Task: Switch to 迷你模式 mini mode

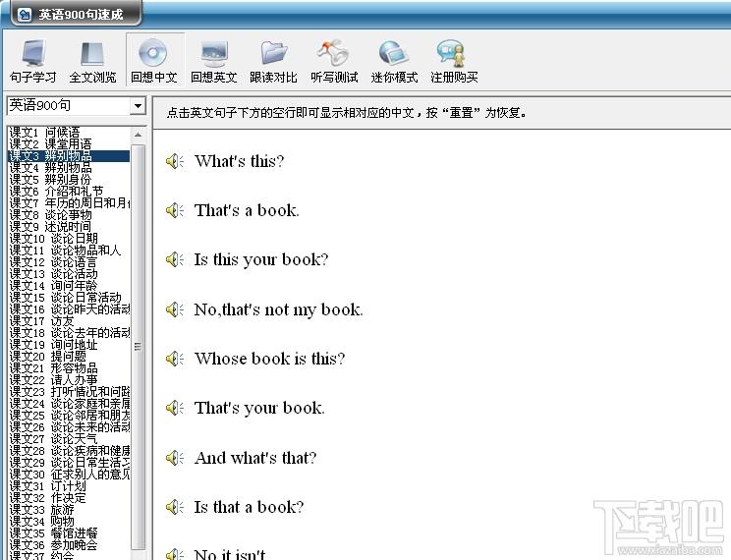Action: [394, 61]
